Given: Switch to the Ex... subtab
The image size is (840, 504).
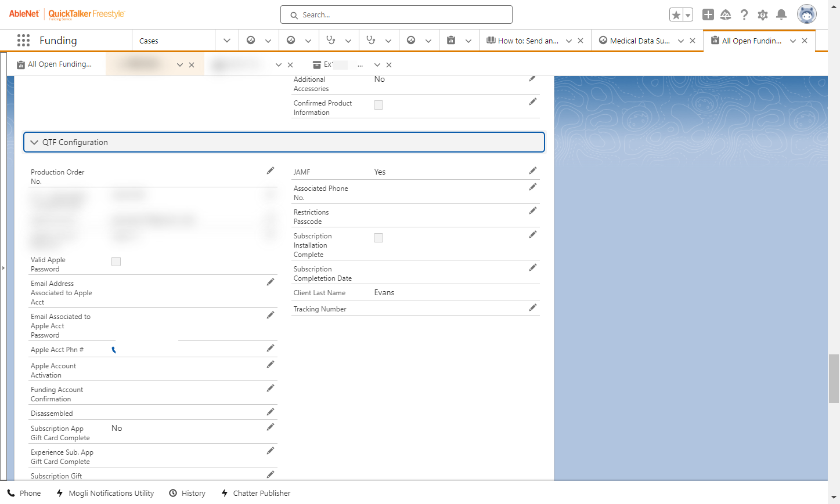Looking at the screenshot, I should click(x=338, y=64).
